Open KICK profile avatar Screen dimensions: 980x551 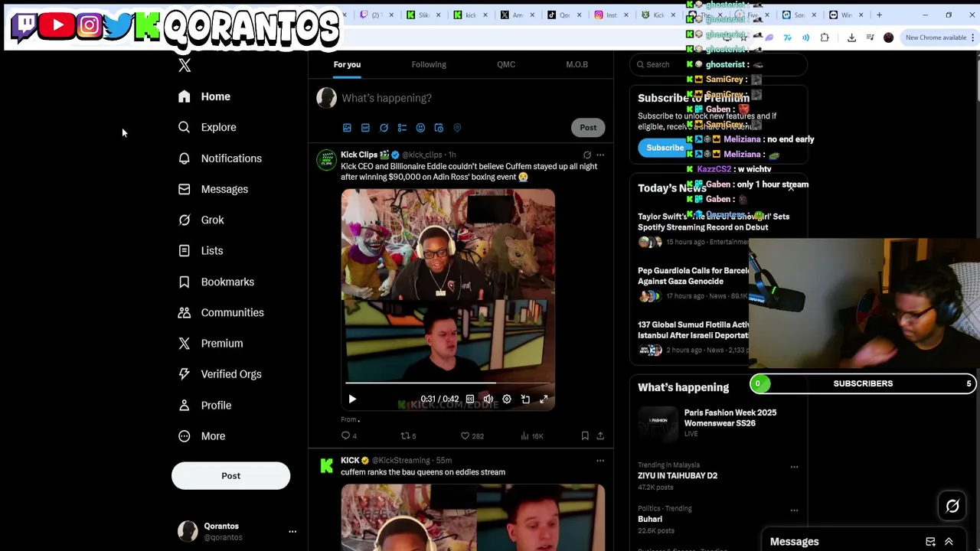click(x=327, y=466)
